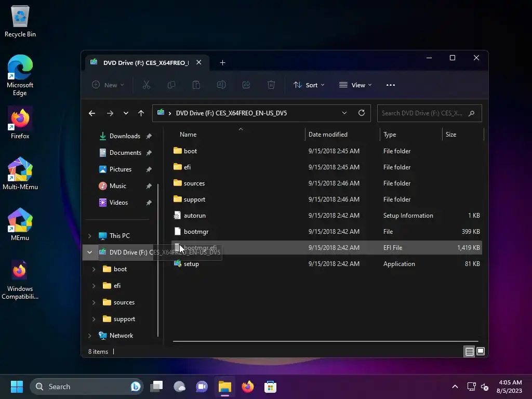This screenshot has height=399, width=532.
Task: Select Multi-MEmu desktop shortcut
Action: (x=20, y=174)
